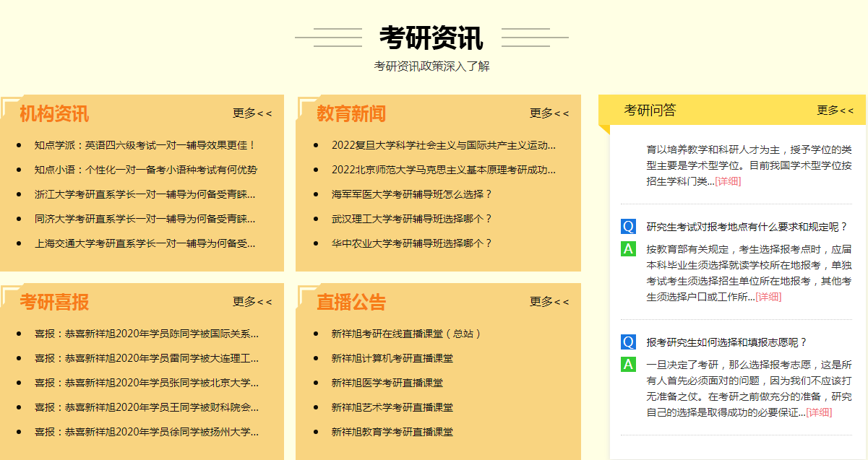The width and height of the screenshot is (868, 460).
Task: Open 喜报 about 张同学被北京大学
Action: tap(147, 383)
